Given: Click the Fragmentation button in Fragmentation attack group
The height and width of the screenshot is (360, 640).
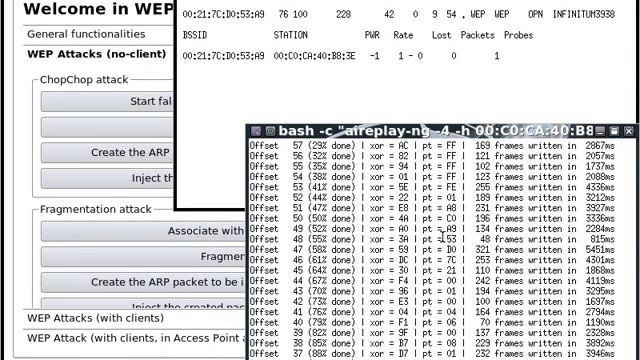Looking at the screenshot, I should 143,257.
